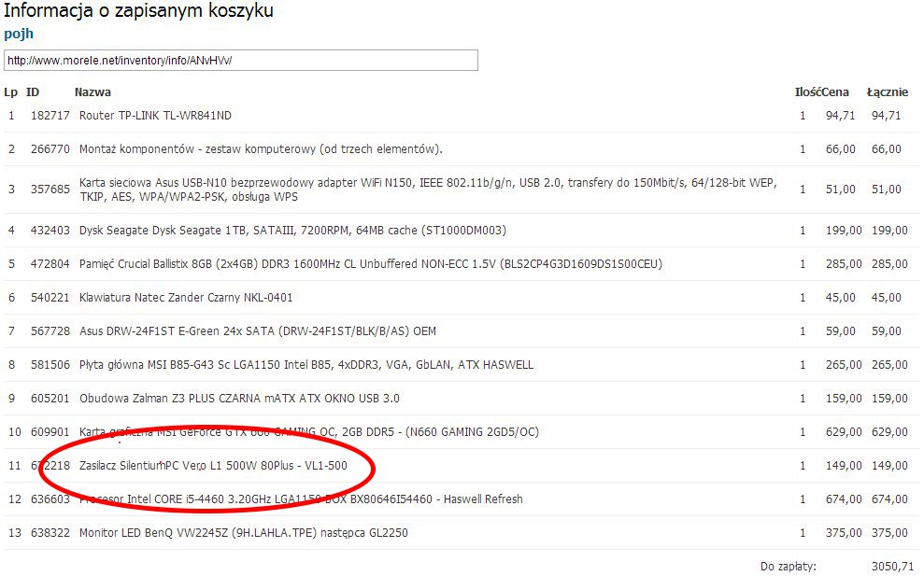The image size is (924, 576).
Task: Click the 199,00 unit price of Seagate disk
Action: (x=844, y=231)
